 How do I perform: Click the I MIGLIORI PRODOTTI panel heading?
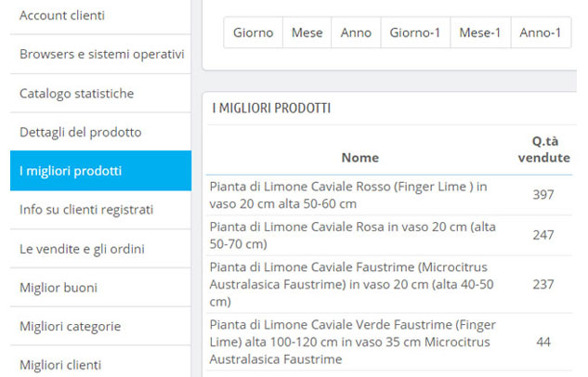point(271,109)
